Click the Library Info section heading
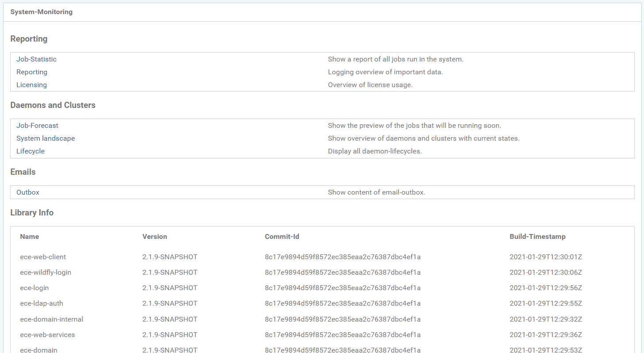Viewport: 644px width, 353px height. (x=32, y=213)
